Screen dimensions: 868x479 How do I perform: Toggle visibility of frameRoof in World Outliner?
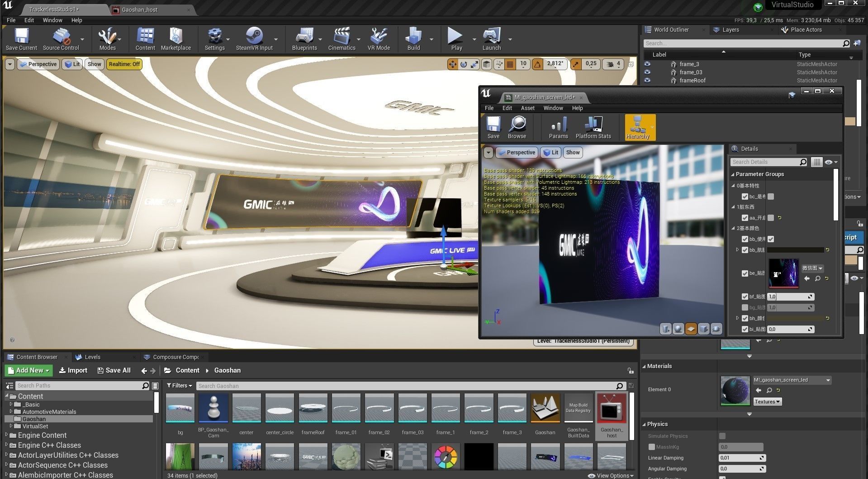[x=647, y=81]
